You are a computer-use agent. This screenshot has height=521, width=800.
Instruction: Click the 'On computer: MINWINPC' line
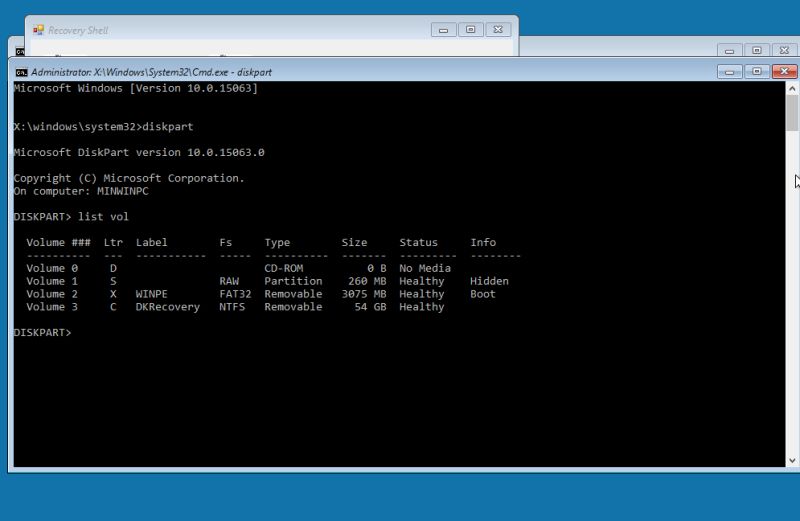81,191
